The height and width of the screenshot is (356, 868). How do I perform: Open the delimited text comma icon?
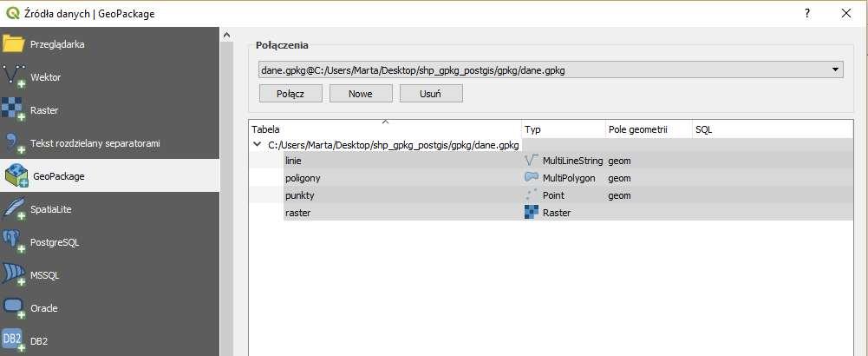coord(15,143)
